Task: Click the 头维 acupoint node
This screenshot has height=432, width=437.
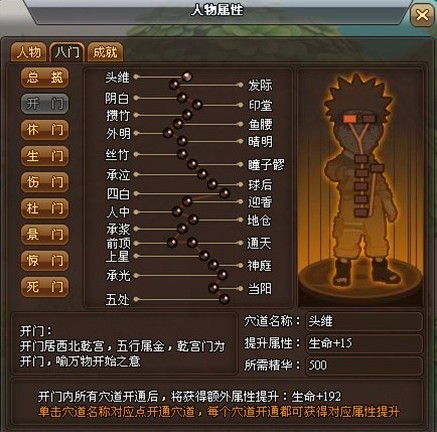Action: (187, 77)
